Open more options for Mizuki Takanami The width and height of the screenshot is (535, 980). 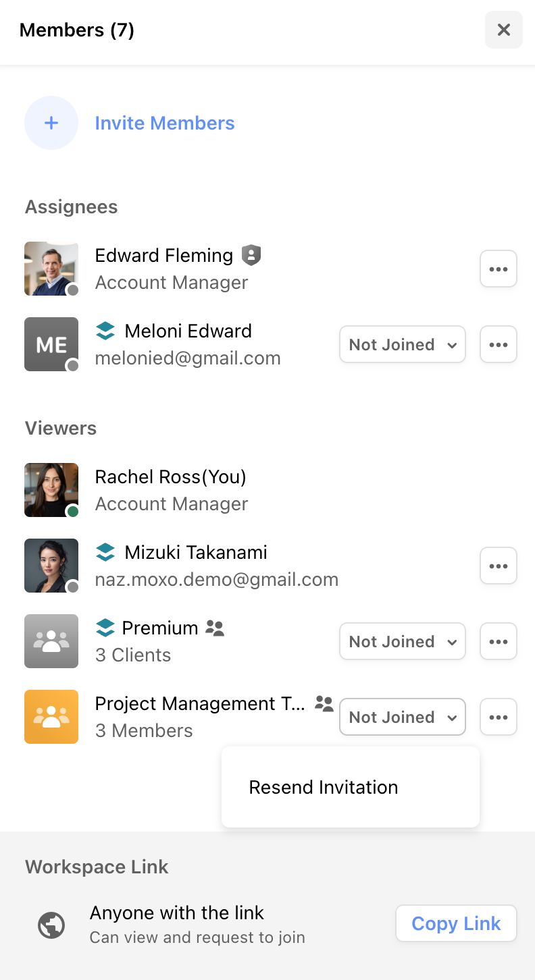(x=499, y=566)
